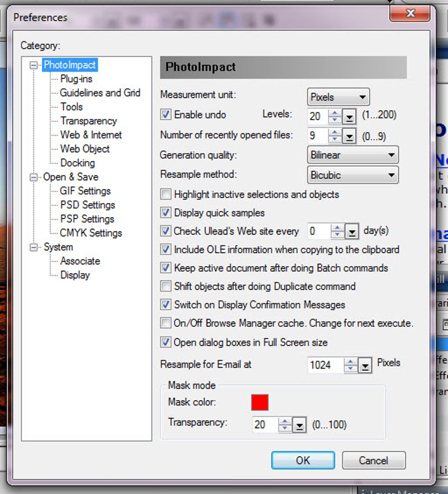Collapse the Open & Save tree node
This screenshot has width=448, height=494.
[x=33, y=178]
